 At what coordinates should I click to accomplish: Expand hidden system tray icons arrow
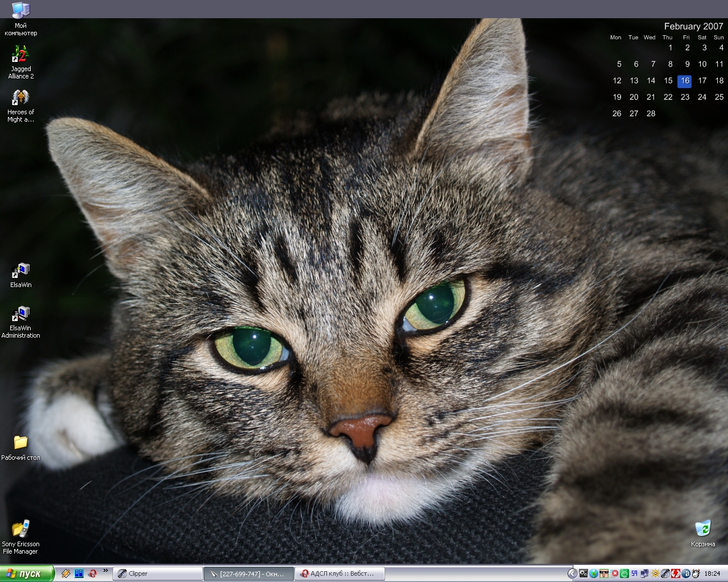573,573
